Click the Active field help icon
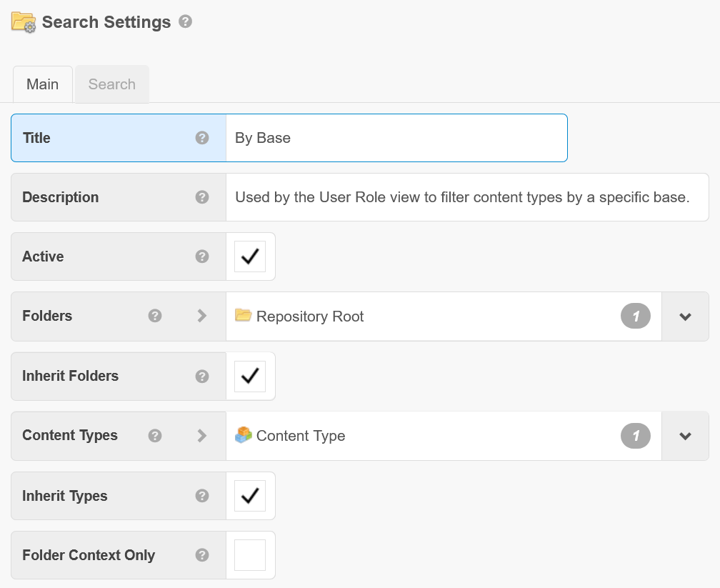Viewport: 720px width, 588px height. tap(202, 256)
